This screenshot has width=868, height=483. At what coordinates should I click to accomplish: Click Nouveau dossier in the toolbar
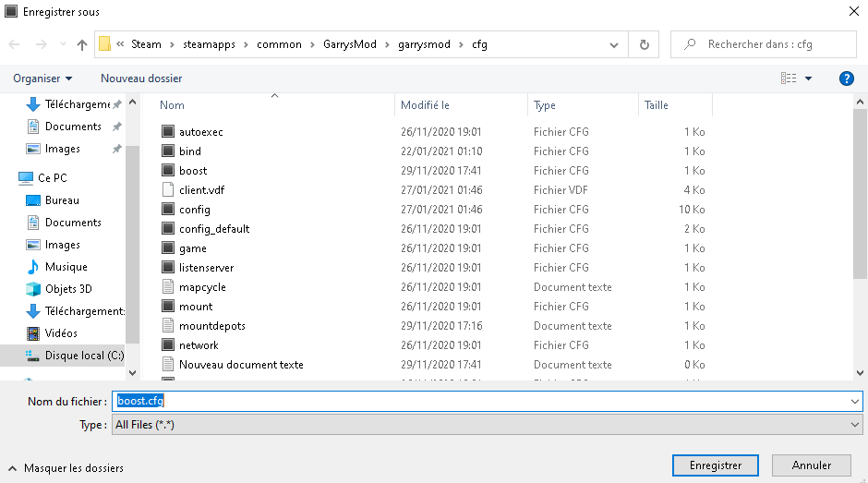[x=141, y=78]
